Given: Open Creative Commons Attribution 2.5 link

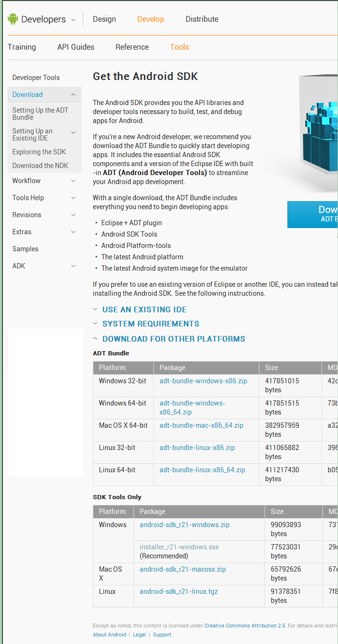Looking at the screenshot, I should 245,626.
